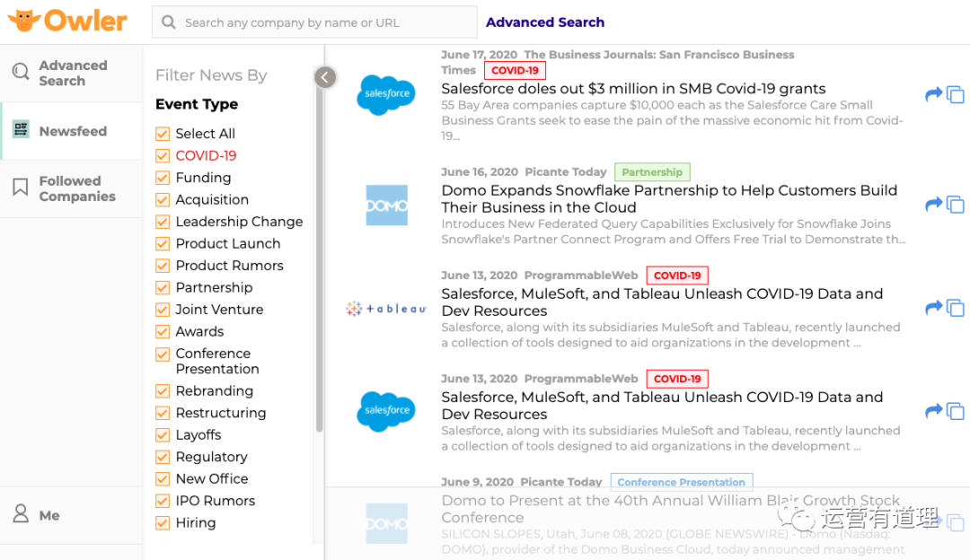Click the Newsfeed sidebar icon
This screenshot has height=560, width=970.
[21, 129]
